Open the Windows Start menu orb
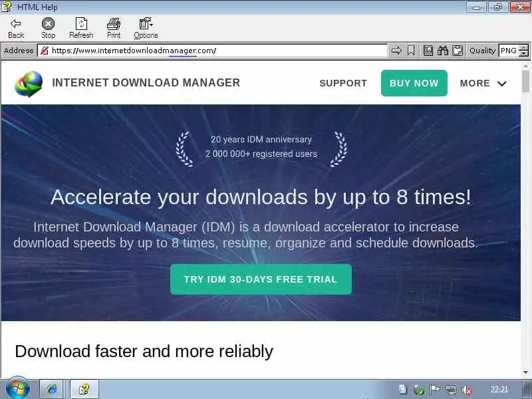This screenshot has width=532, height=399. point(18,388)
